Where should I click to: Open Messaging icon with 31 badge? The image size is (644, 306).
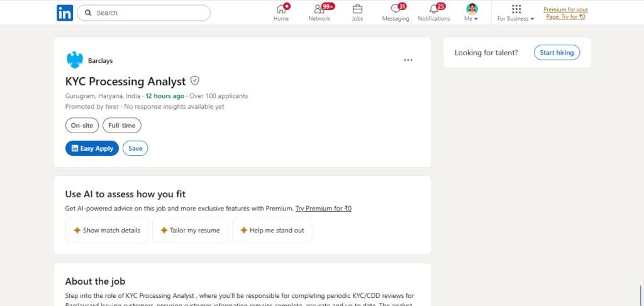click(x=396, y=9)
